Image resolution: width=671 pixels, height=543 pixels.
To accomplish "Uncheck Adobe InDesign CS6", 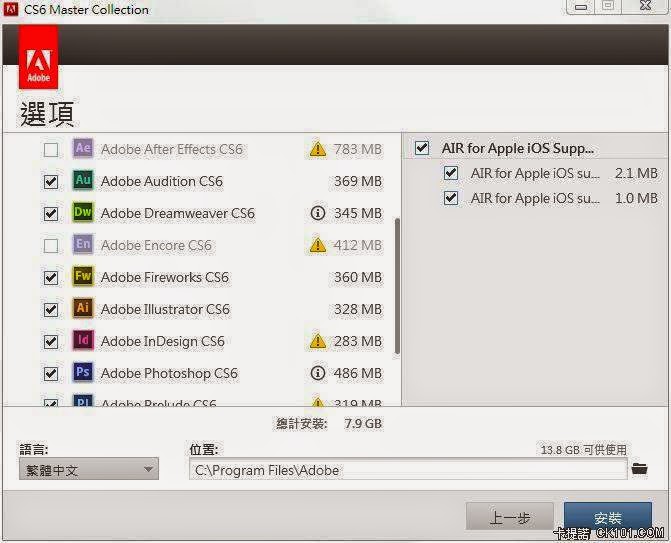I will [51, 341].
